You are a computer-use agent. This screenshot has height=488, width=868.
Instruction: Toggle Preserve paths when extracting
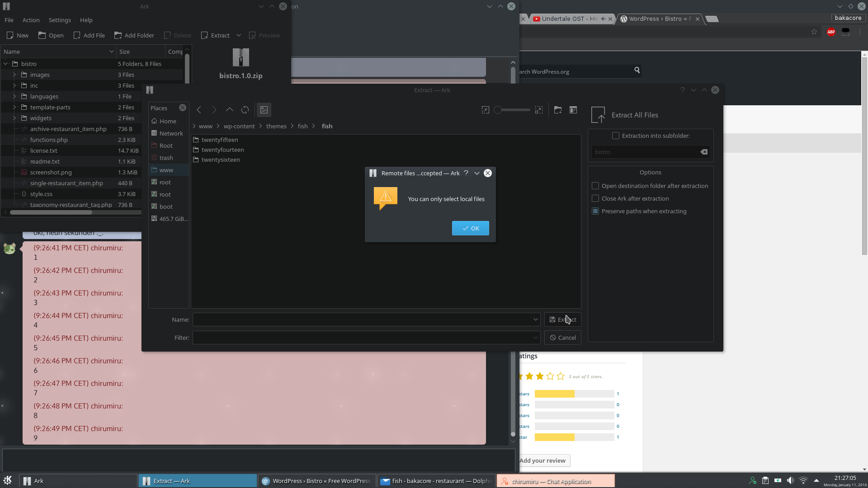click(x=595, y=211)
